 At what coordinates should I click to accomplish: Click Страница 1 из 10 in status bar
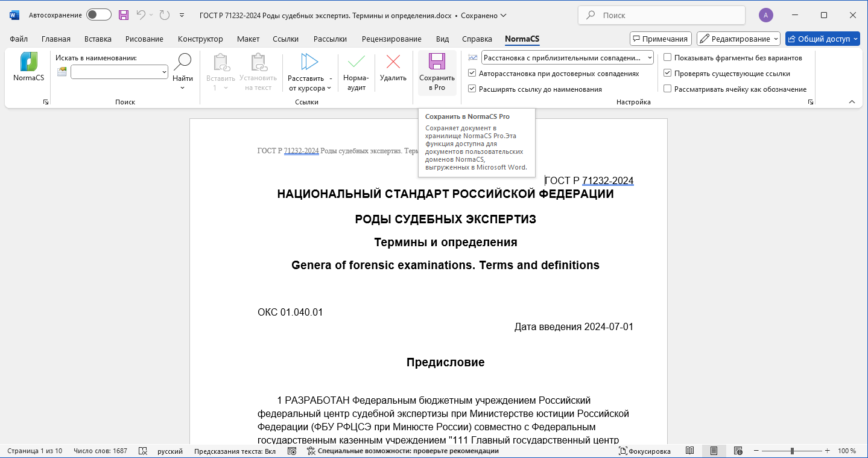coord(34,451)
